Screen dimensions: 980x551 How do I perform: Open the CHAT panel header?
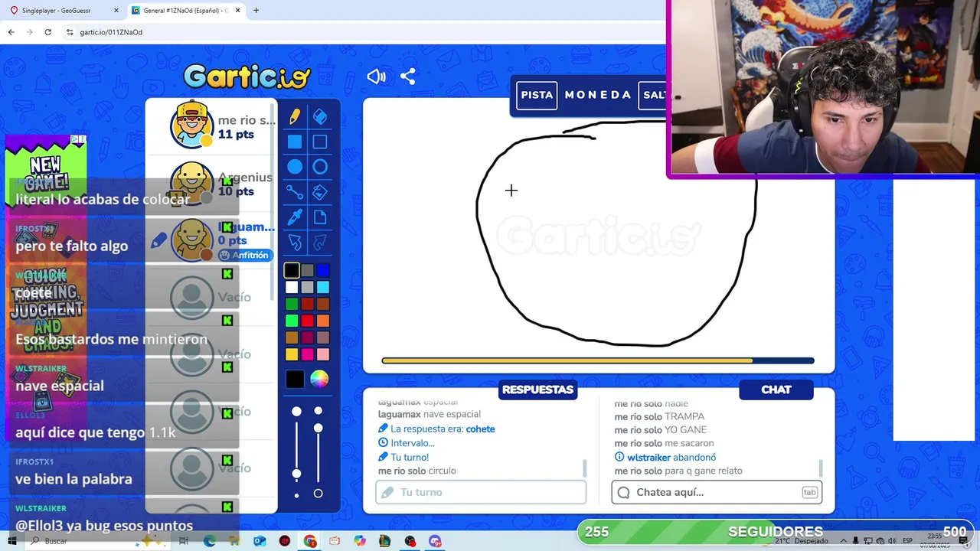[776, 390]
